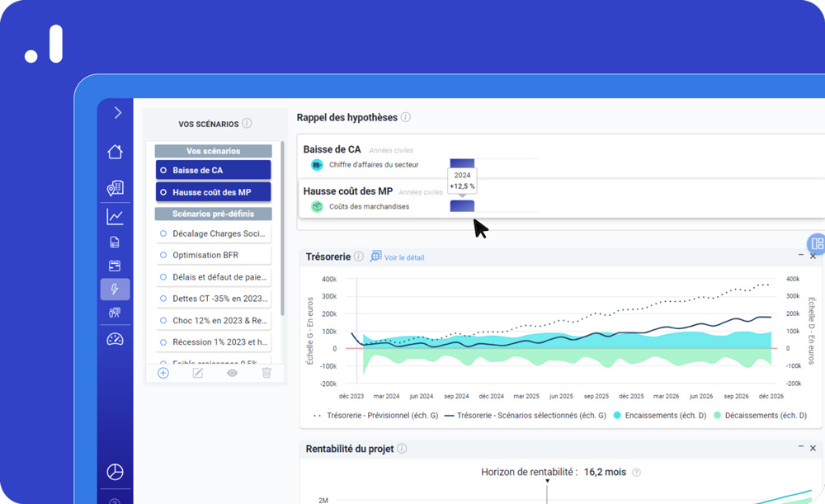825x504 pixels.
Task: Click the jun 2025 axis label
Action: coord(561,396)
